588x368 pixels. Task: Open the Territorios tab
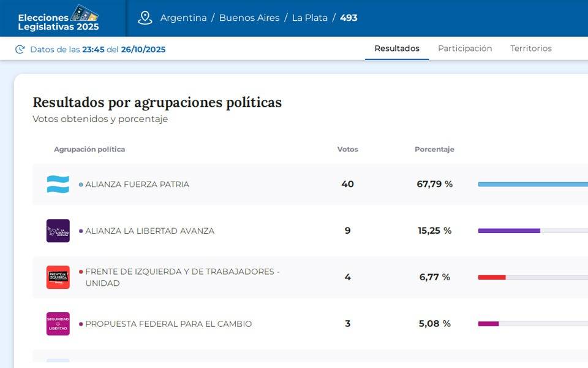click(531, 48)
